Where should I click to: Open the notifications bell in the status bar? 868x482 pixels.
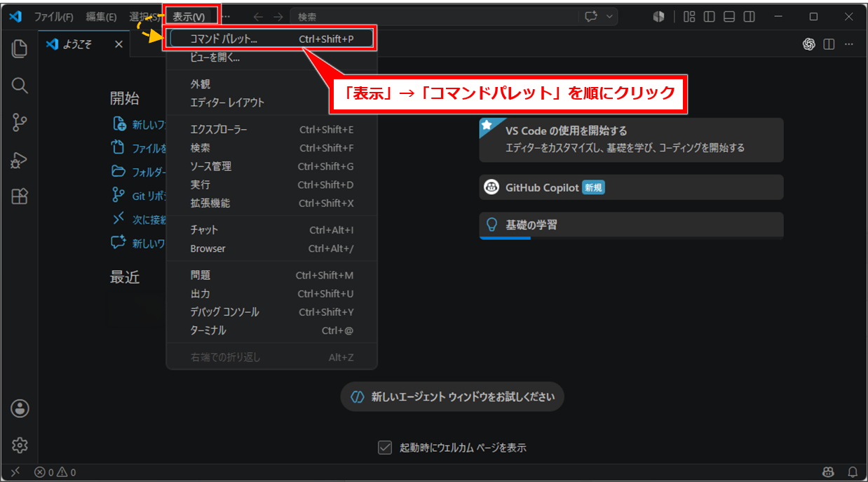pos(853,472)
